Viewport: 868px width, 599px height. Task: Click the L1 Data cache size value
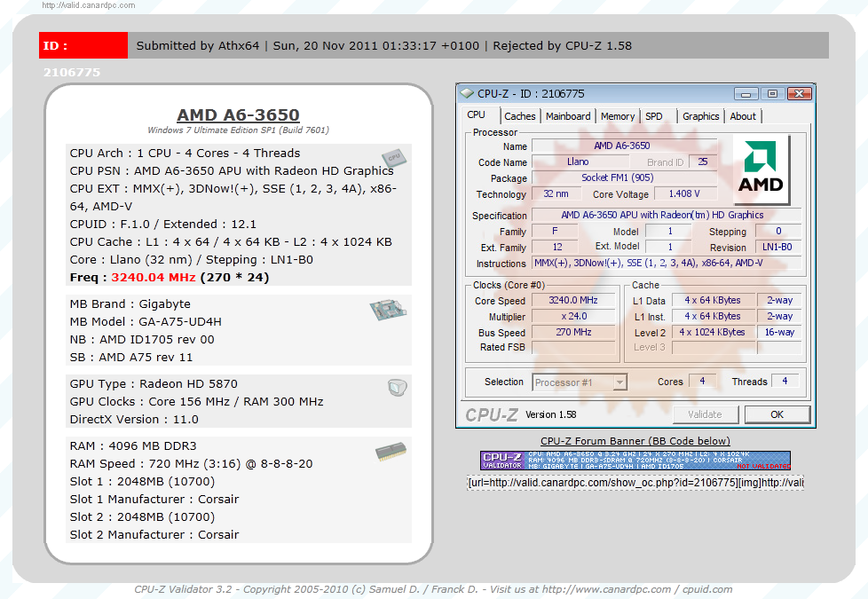tap(713, 300)
